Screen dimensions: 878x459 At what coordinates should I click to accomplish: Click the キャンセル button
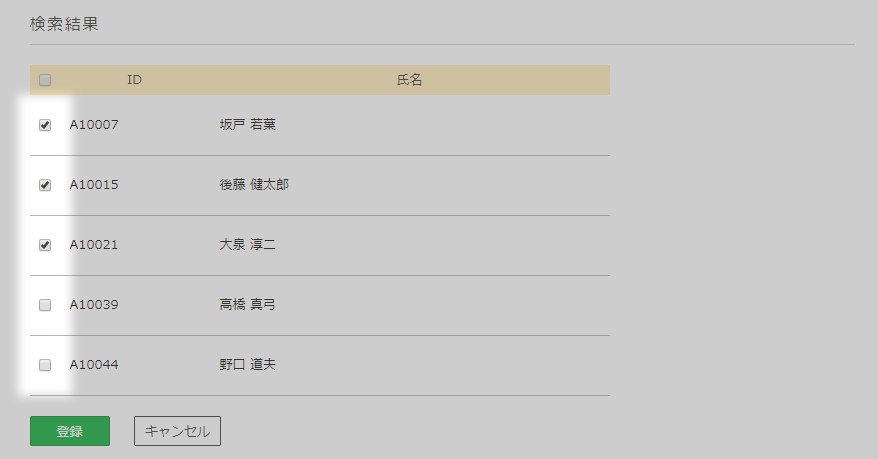click(178, 431)
